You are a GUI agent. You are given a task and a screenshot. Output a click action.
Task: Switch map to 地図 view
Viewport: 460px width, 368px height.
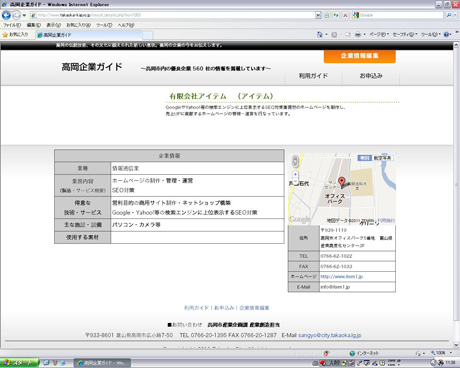point(364,158)
